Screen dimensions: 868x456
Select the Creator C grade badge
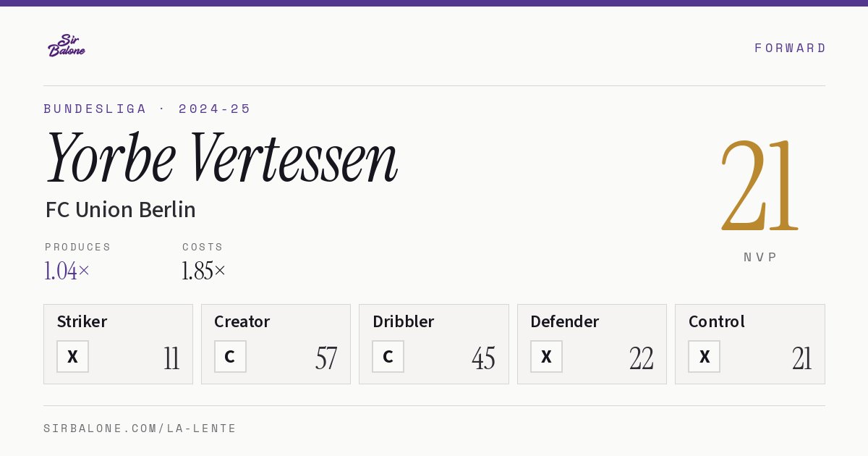click(230, 356)
